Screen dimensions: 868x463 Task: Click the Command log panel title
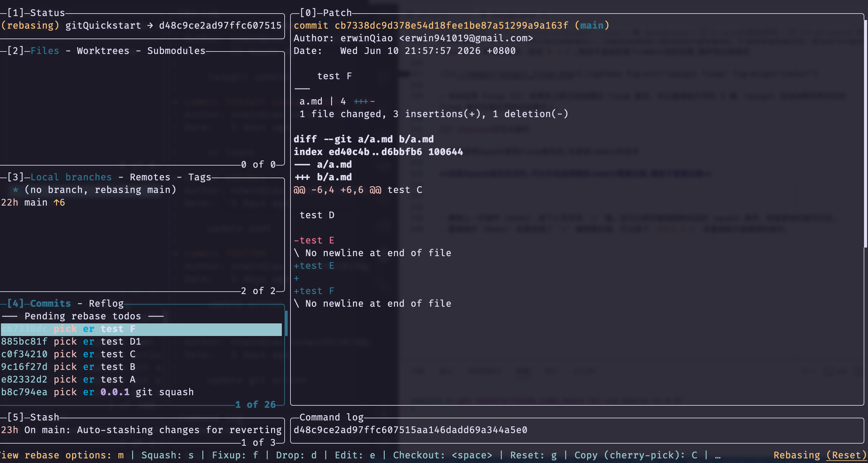pos(331,417)
